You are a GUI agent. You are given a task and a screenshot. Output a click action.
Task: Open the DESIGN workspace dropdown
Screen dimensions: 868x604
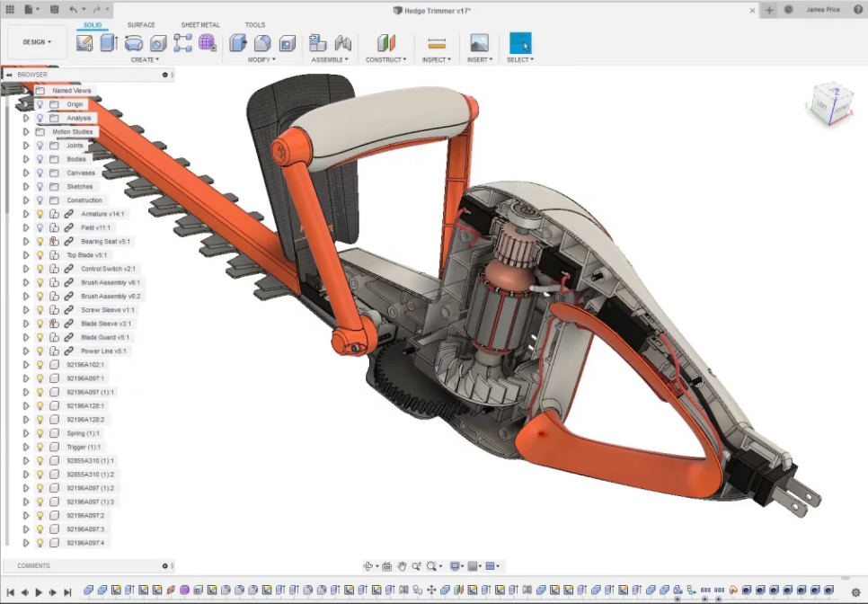(37, 42)
